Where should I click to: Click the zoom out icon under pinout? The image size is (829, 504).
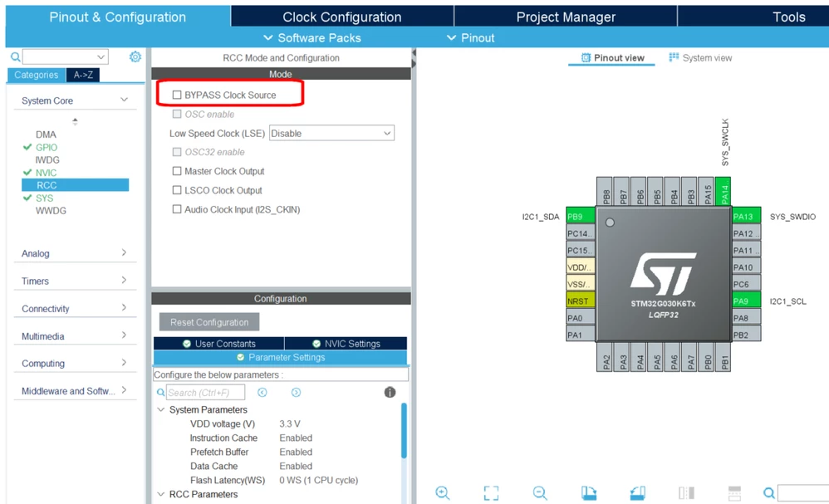tap(540, 493)
